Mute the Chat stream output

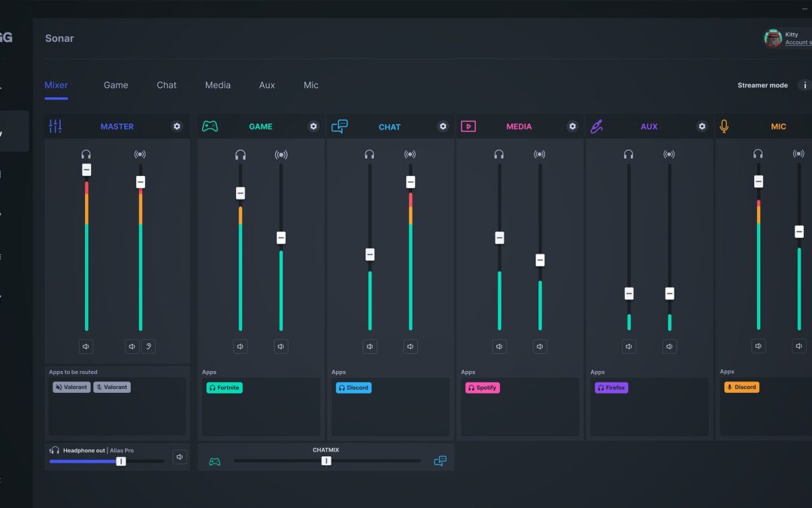(x=411, y=346)
